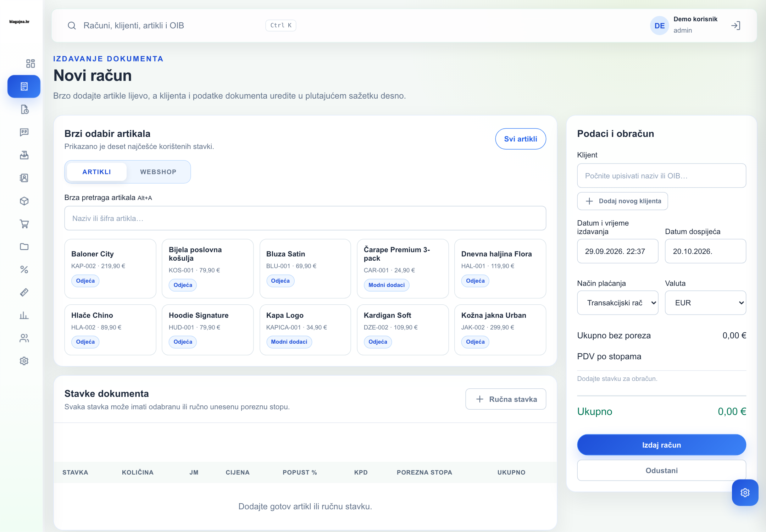Click the blagajna.hr logo

tap(20, 22)
